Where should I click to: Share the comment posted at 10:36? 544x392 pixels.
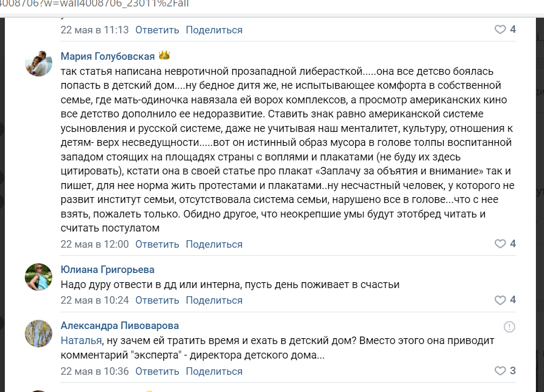[214, 371]
